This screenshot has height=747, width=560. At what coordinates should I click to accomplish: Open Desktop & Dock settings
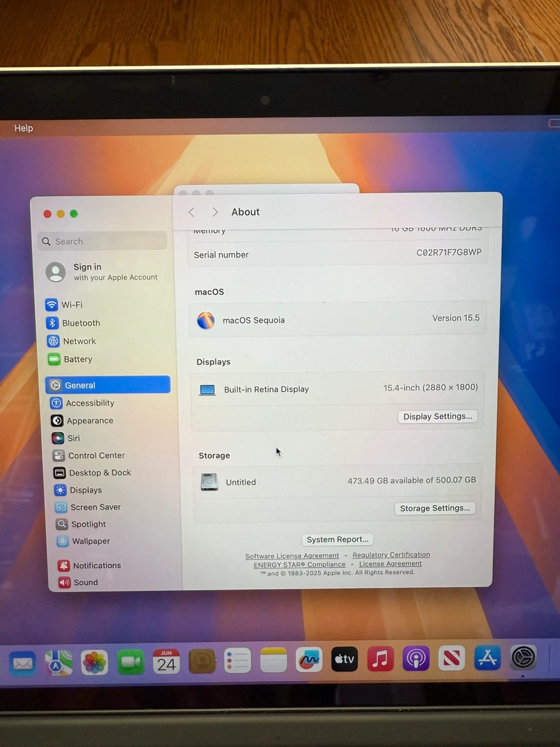tap(92, 473)
